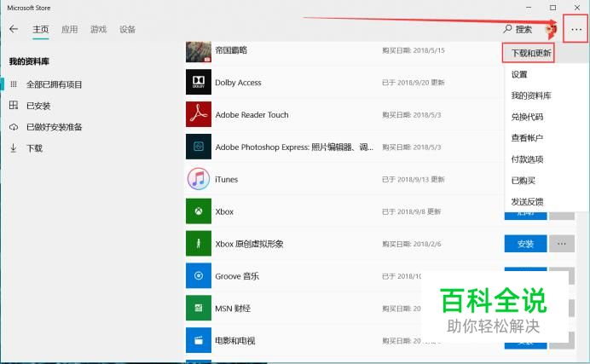Open the three-dot more menu
Screen dimensions: 590x364
click(576, 29)
